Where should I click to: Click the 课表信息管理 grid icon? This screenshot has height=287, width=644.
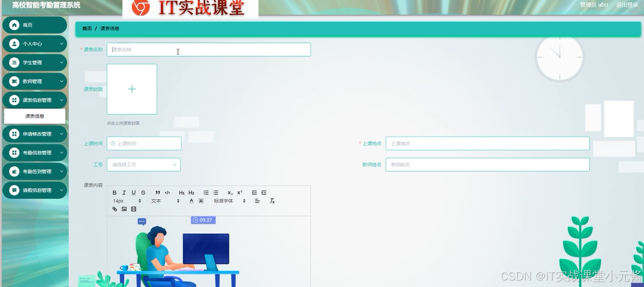(x=14, y=100)
